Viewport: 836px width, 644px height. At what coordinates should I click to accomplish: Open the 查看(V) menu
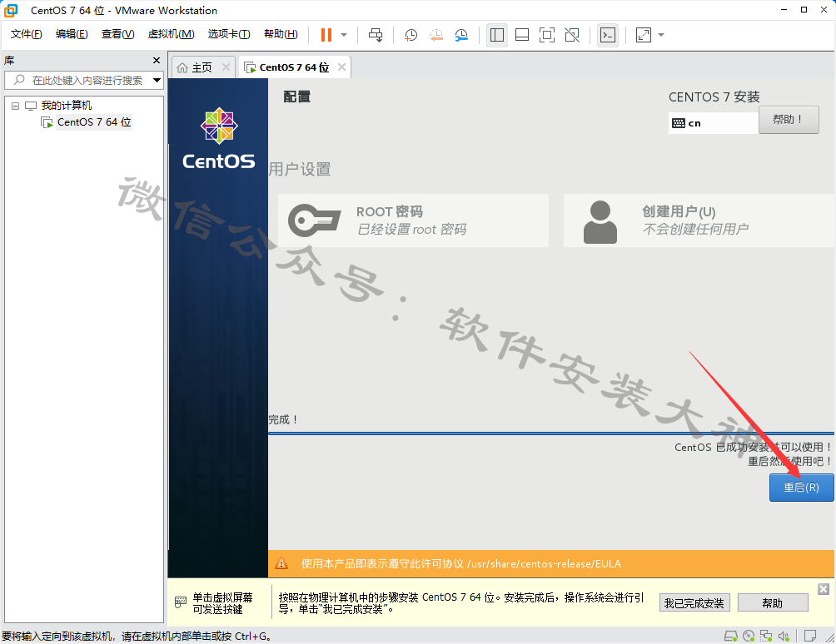117,34
